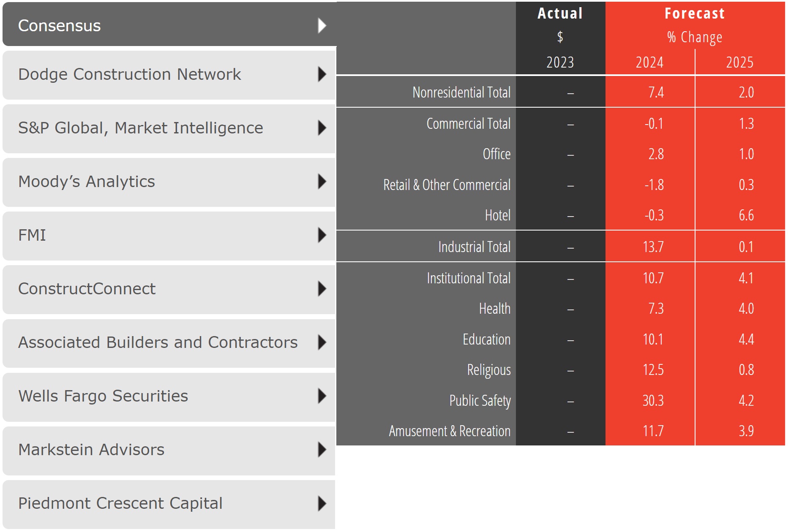Select the Wells Fargo Securities label
This screenshot has height=532, width=788.
point(103,396)
